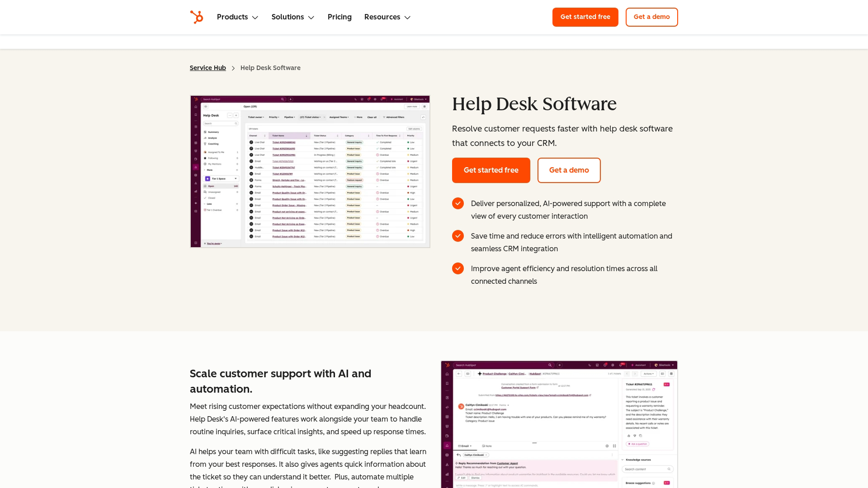Open the Ticket owner filter dropdown

(256, 117)
